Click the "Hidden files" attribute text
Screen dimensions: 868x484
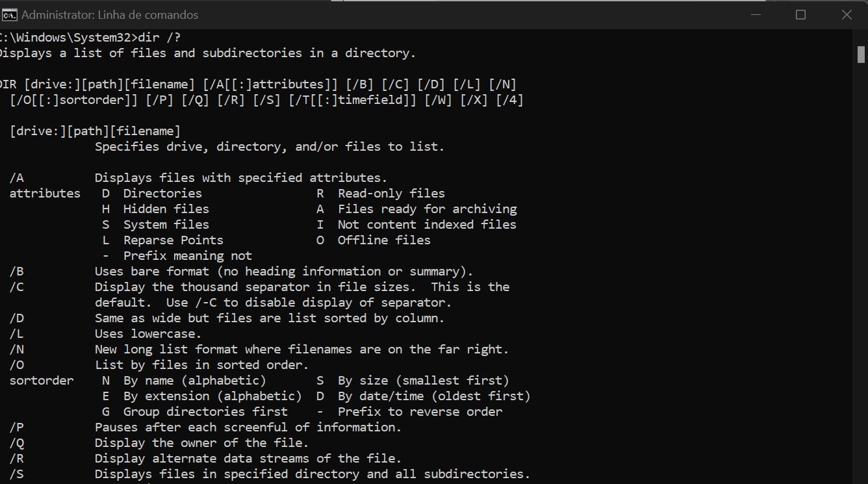click(166, 209)
